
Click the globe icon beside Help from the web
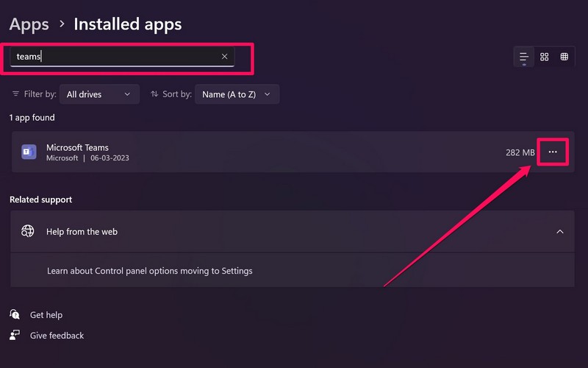28,231
